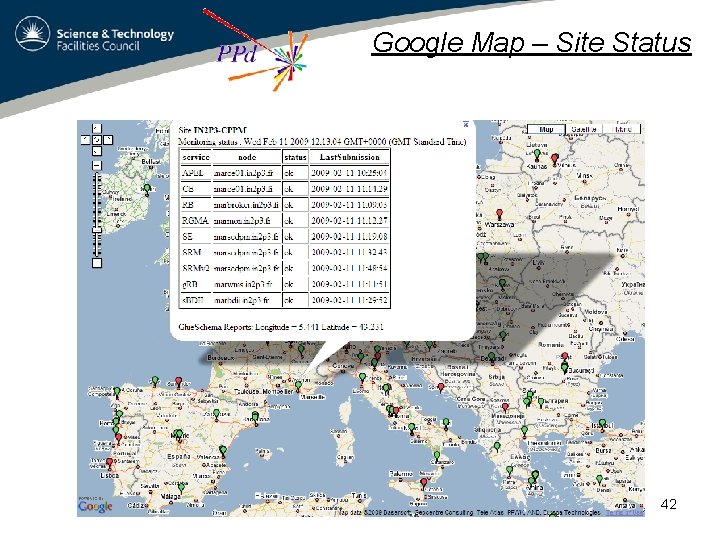Click the zoom button above the zoom slider
The height and width of the screenshot is (540, 720).
pos(96,165)
